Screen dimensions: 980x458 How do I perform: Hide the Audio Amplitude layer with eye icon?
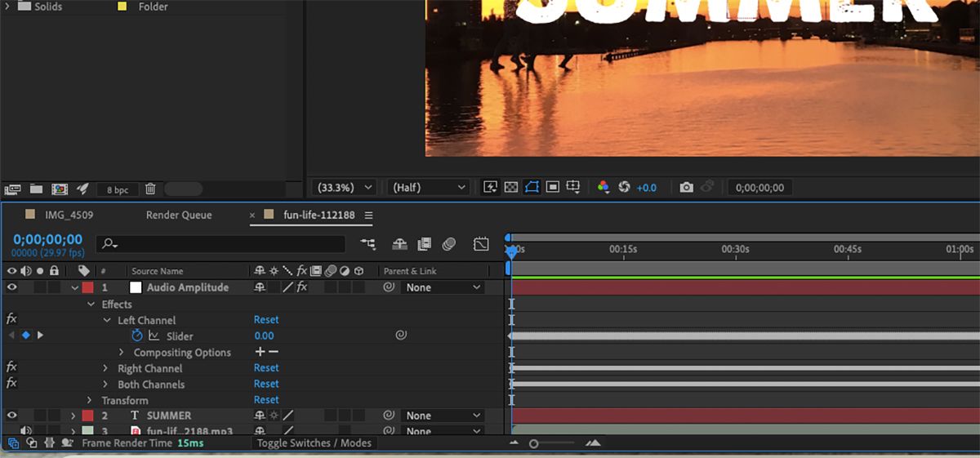(x=11, y=287)
